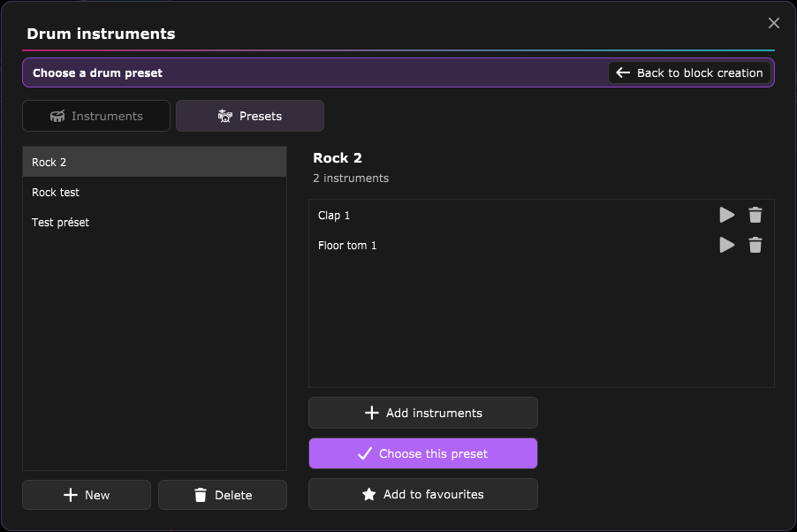The width and height of the screenshot is (797, 532).
Task: Close the Drum instruments dialog
Action: pyautogui.click(x=774, y=23)
